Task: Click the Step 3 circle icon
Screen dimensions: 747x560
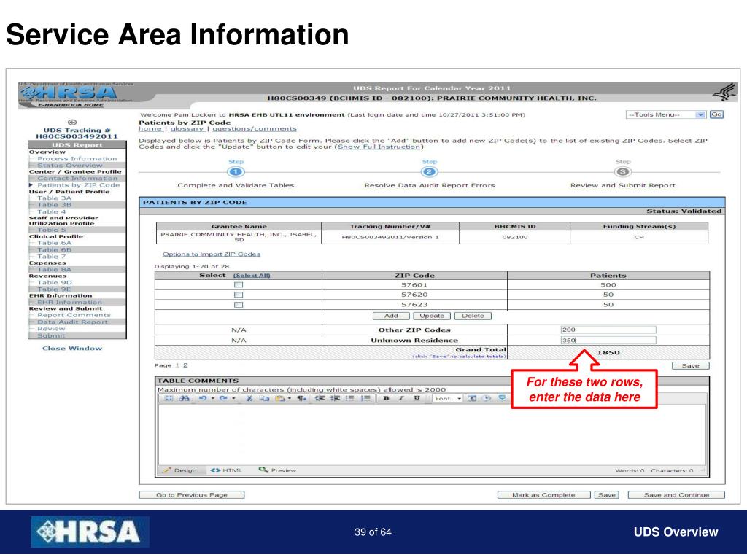Action: pos(622,172)
